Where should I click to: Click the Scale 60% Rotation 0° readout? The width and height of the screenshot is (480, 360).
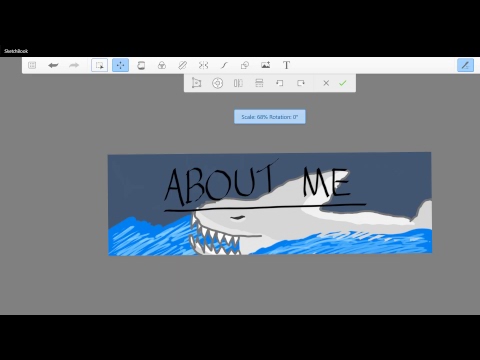270,117
